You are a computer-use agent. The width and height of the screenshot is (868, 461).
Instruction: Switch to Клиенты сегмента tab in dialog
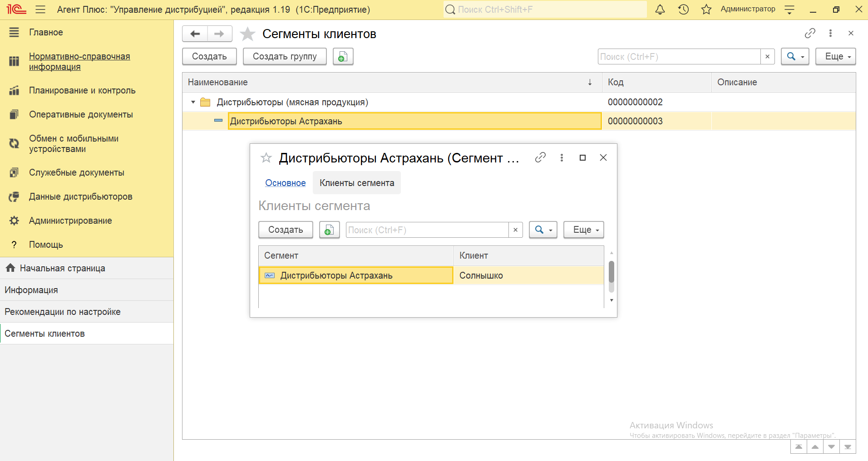(357, 183)
